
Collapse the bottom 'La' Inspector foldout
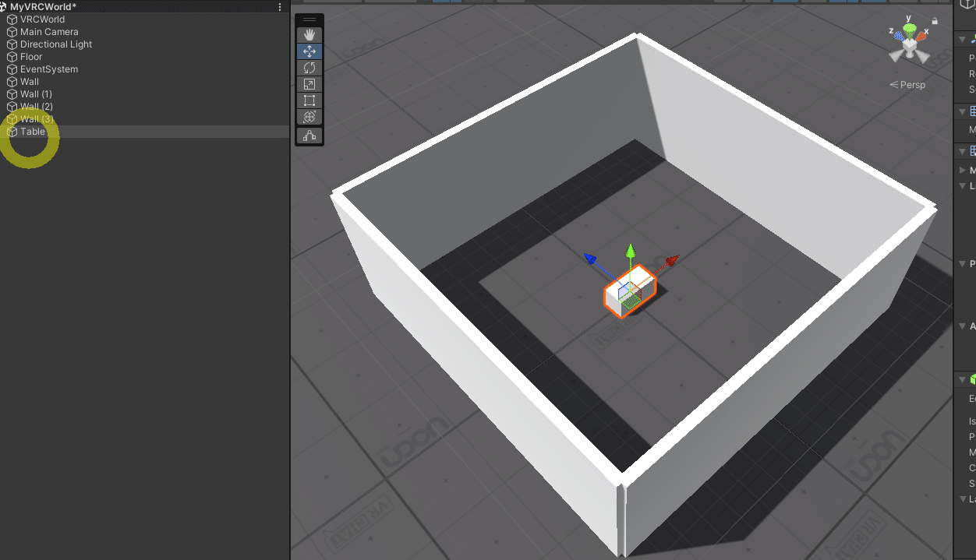[x=962, y=498]
